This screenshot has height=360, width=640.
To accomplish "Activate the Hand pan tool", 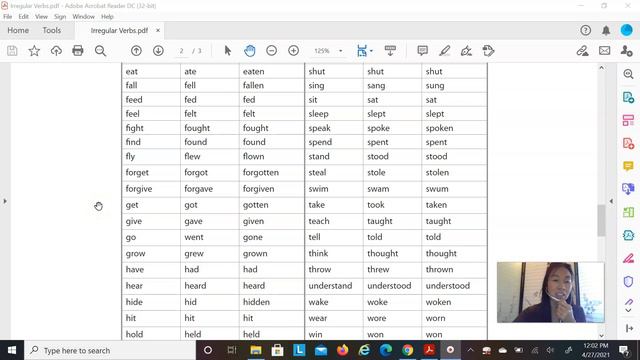I will 250,51.
